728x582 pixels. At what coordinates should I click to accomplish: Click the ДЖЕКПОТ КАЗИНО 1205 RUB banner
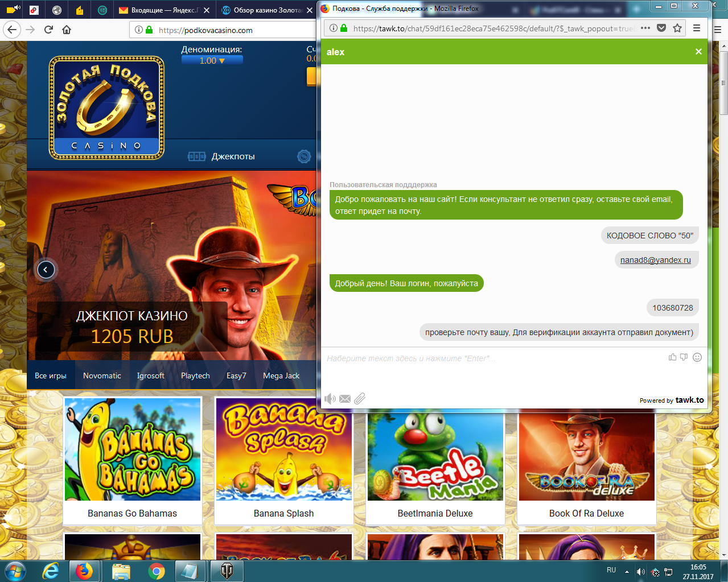click(132, 327)
